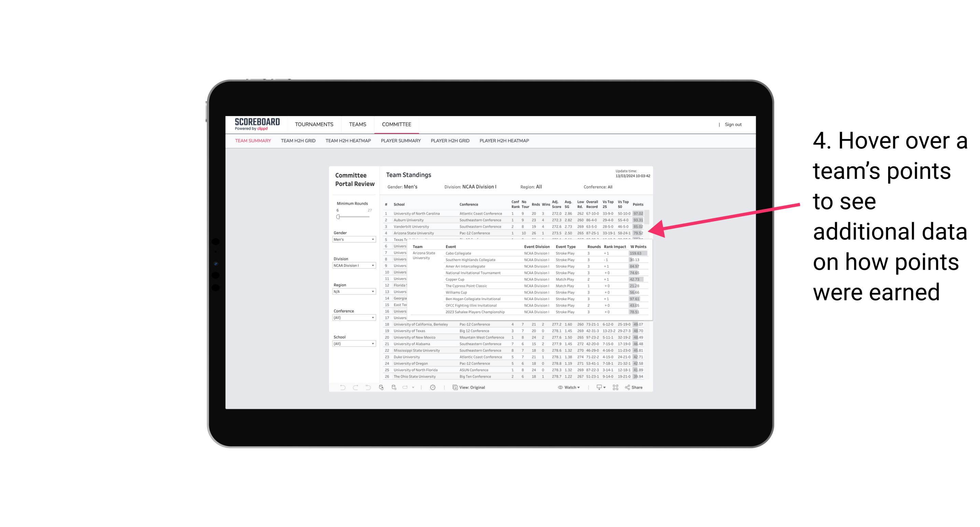Click the download icon in bottom toolbar
The width and height of the screenshot is (980, 527).
coord(598,387)
